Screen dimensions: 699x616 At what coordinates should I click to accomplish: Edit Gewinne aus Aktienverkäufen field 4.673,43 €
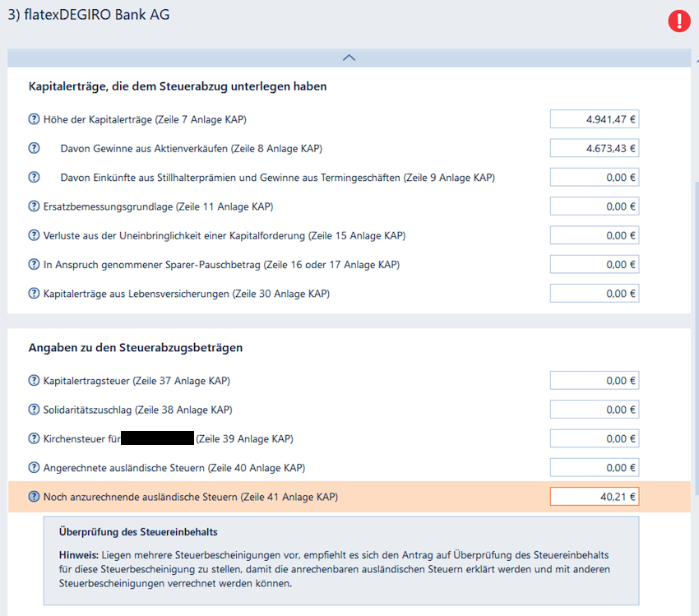pos(595,148)
